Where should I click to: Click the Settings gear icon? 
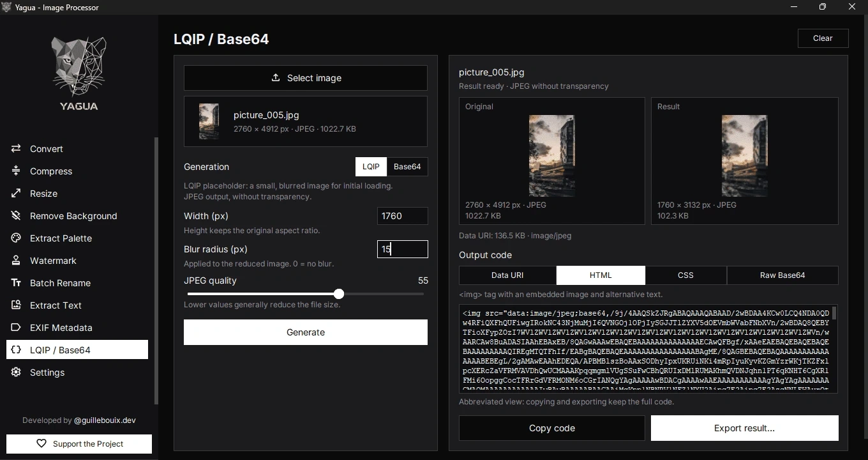coord(16,372)
